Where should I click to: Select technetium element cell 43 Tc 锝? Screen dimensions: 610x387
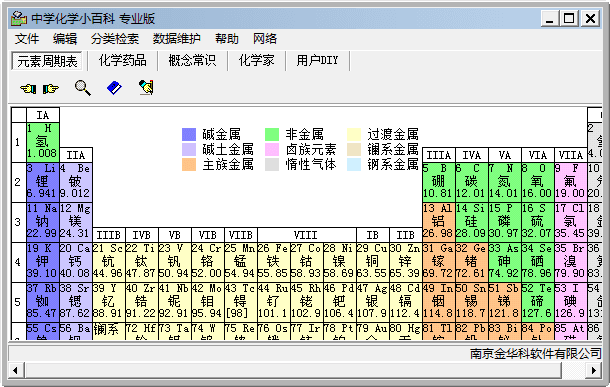pos(241,302)
